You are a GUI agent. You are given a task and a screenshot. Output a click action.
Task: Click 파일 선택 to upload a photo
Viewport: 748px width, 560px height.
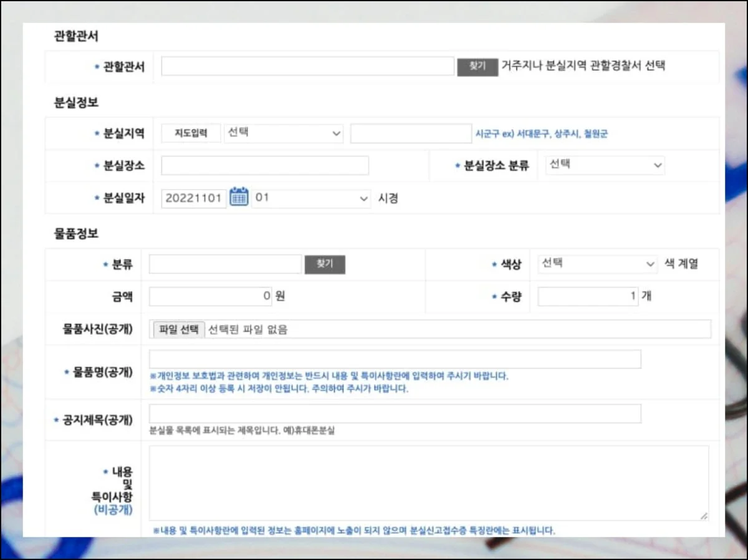pos(178,329)
